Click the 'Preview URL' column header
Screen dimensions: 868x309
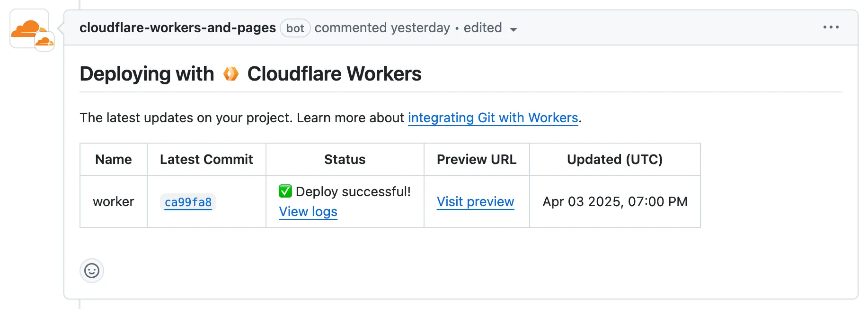tap(476, 160)
